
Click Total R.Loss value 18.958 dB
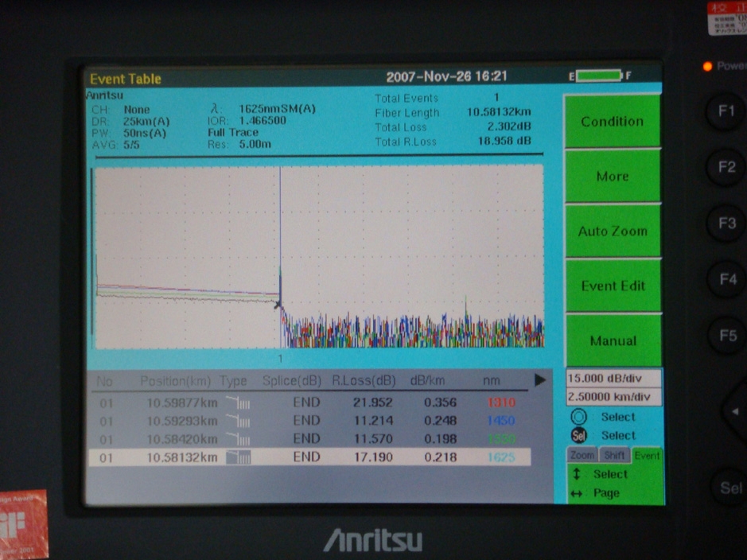pos(504,141)
